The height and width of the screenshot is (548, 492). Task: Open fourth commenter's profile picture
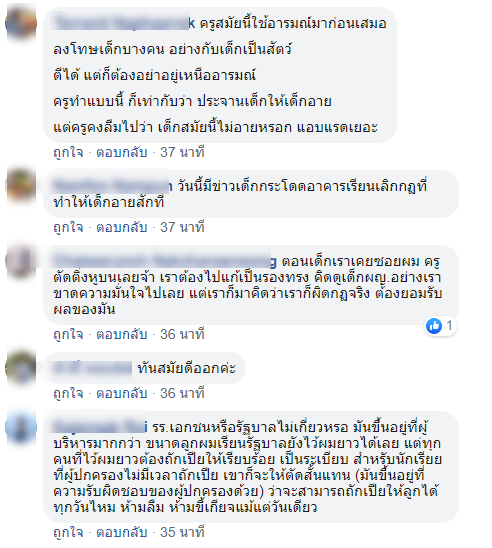pos(21,368)
